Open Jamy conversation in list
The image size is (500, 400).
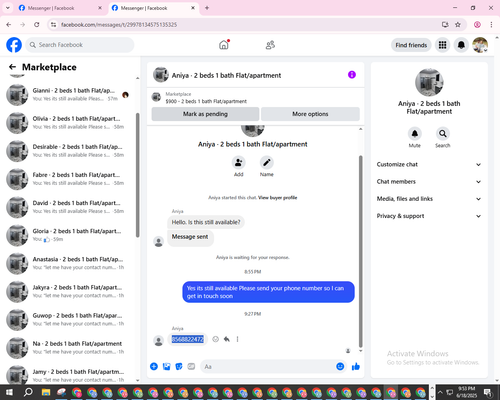[x=68, y=375]
